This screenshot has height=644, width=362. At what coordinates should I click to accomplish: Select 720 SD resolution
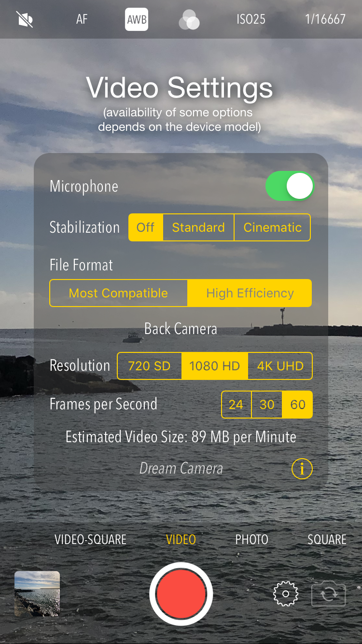pyautogui.click(x=149, y=366)
